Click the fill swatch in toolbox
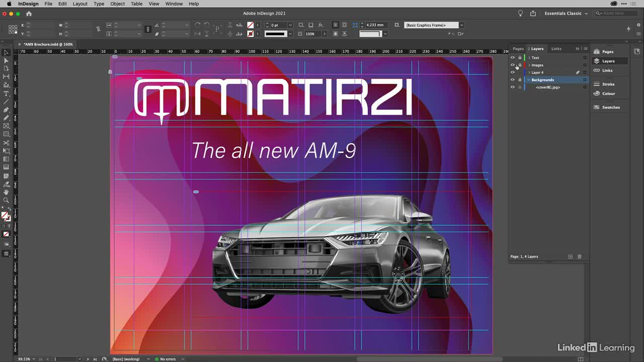The height and width of the screenshot is (362, 644). 5,215
